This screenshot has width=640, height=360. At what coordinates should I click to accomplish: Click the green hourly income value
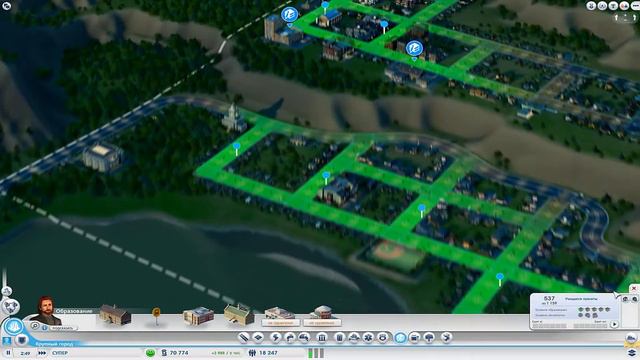(x=225, y=353)
